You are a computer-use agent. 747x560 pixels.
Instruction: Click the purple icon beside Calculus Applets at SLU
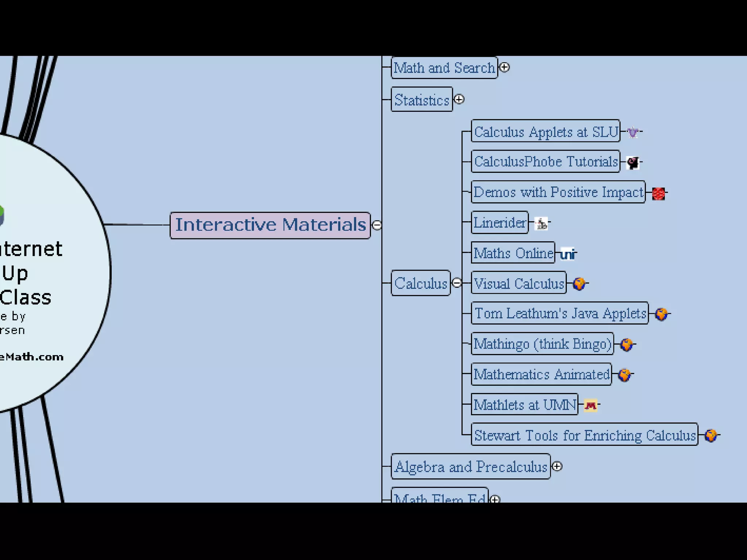click(633, 132)
